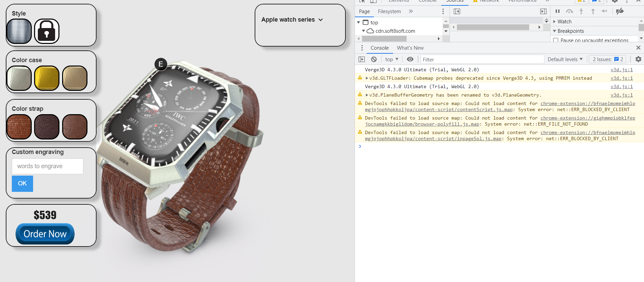Expand the Watch section
644x282 pixels.
[555, 22]
